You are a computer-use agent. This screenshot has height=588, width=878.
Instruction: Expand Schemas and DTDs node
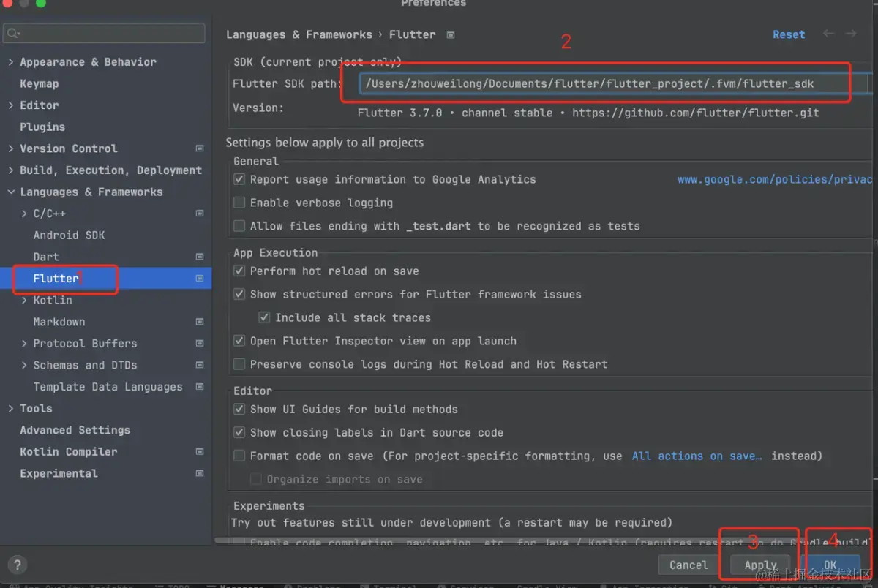[x=24, y=366]
